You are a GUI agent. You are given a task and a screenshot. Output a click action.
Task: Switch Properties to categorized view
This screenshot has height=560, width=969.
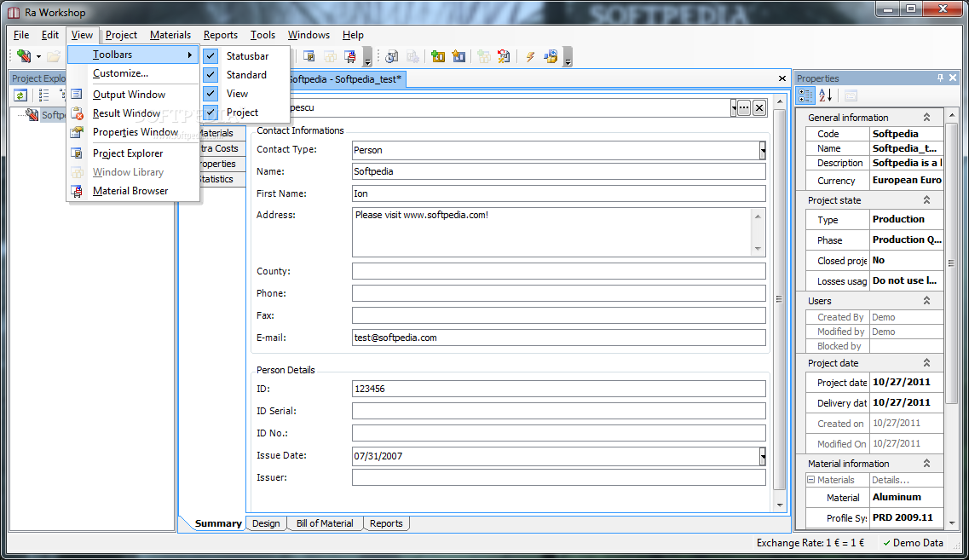pyautogui.click(x=806, y=95)
